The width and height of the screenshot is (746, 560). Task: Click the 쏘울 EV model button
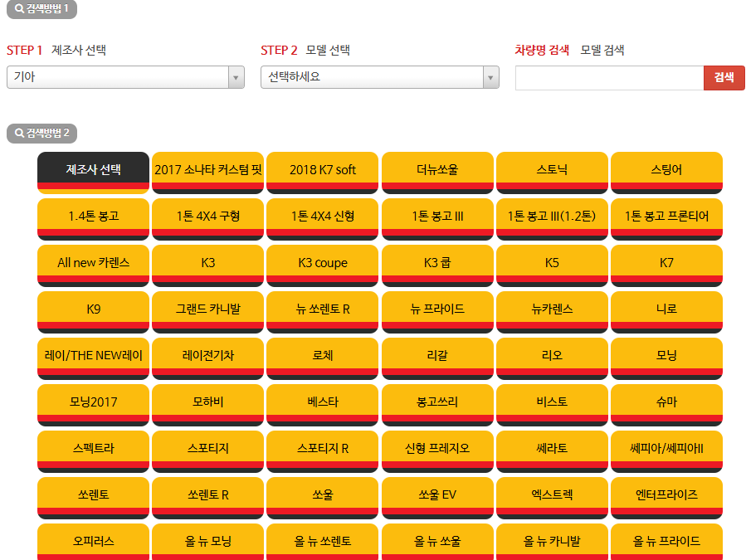(437, 498)
